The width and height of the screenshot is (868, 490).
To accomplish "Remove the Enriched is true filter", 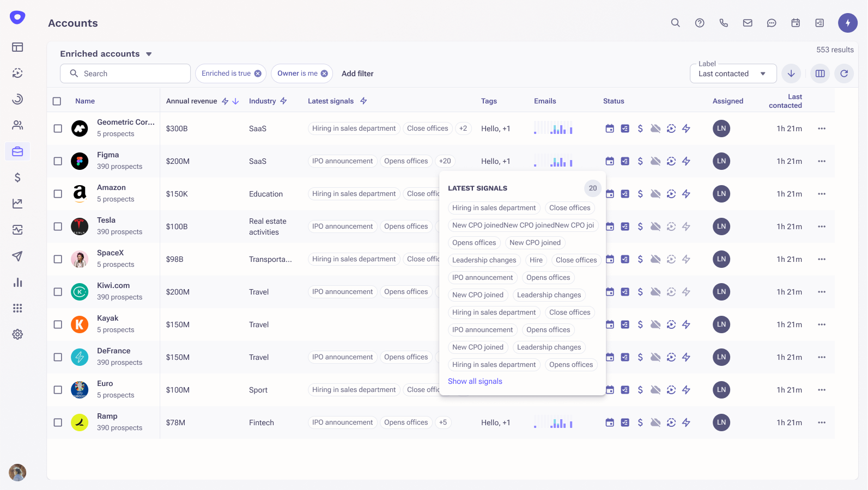I will point(258,73).
